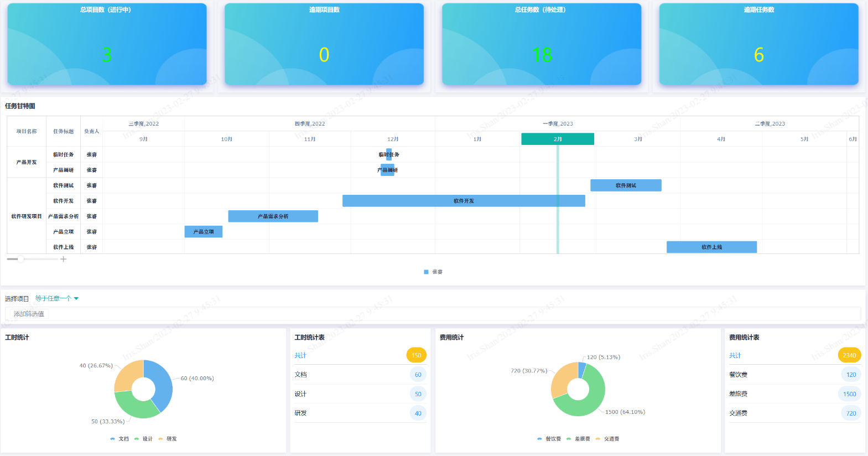Toggle the 交通费 legend icon in 费用统计
868x456 pixels.
coord(598,439)
